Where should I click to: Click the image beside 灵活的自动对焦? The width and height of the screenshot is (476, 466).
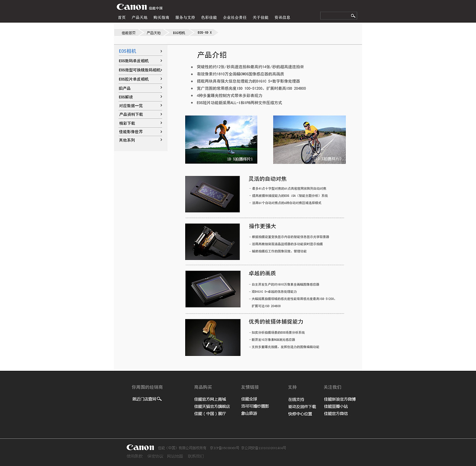[212, 194]
